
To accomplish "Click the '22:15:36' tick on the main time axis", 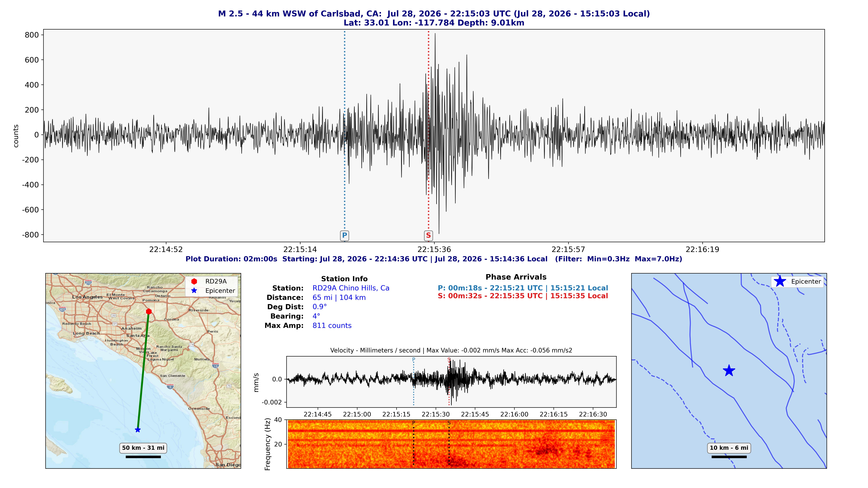I will click(x=434, y=250).
